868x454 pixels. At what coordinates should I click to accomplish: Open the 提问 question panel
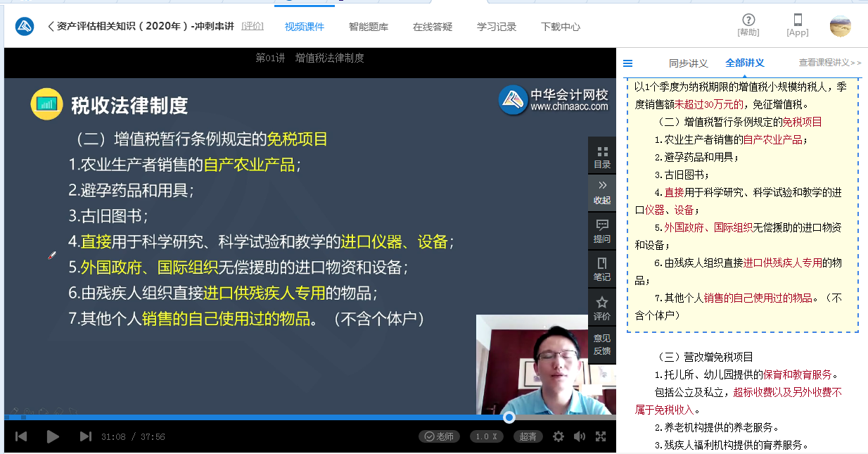click(x=602, y=232)
